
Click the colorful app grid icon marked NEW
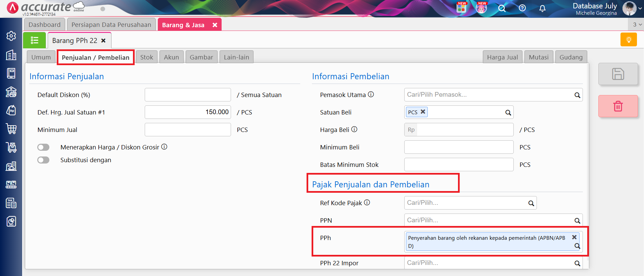(x=461, y=7)
